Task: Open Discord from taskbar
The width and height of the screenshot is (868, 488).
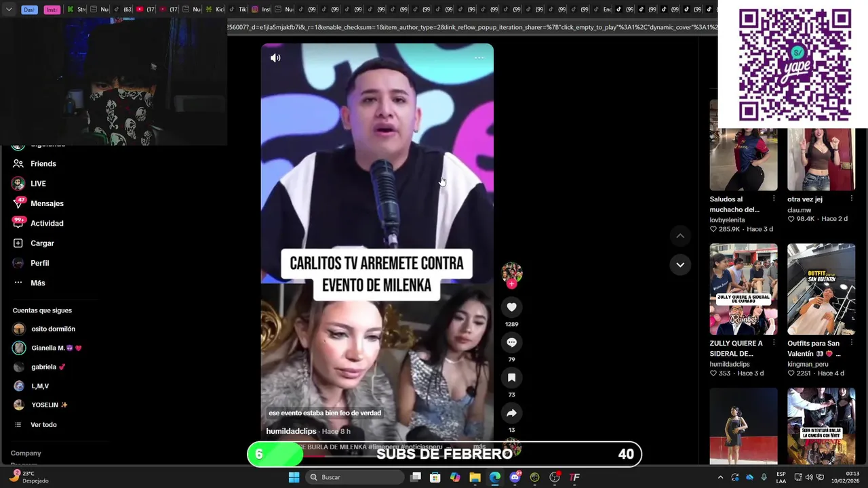Action: (x=515, y=477)
